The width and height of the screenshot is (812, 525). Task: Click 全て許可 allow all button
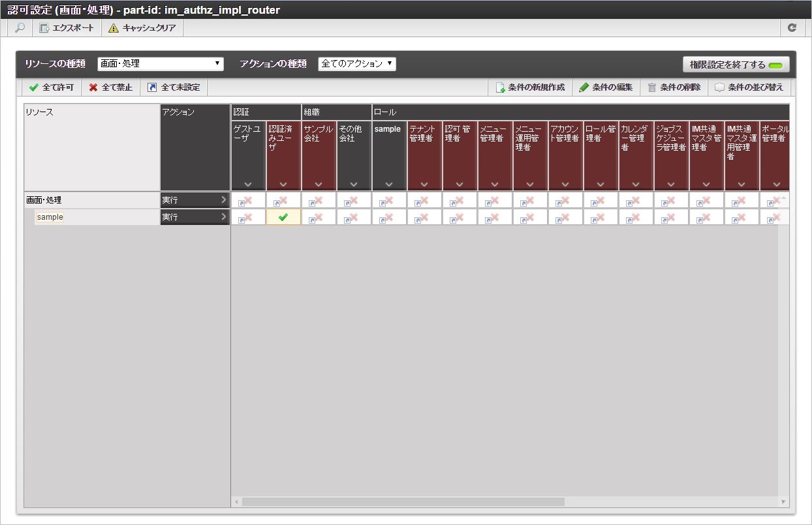click(x=52, y=87)
